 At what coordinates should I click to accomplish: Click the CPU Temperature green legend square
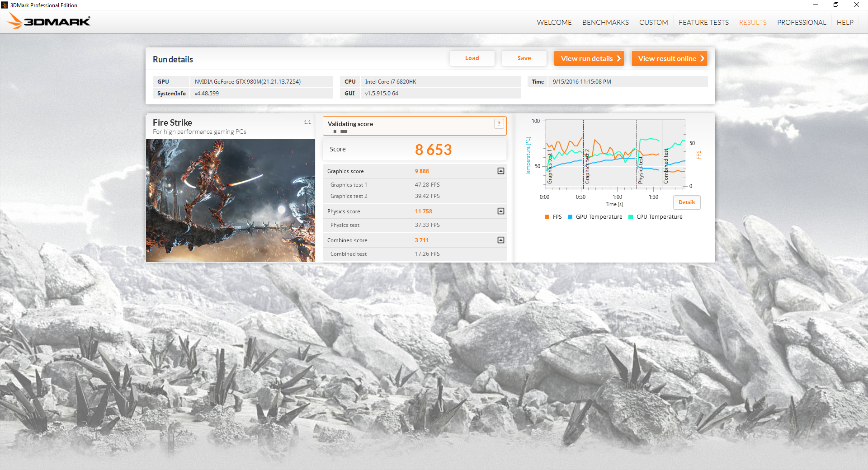click(631, 217)
